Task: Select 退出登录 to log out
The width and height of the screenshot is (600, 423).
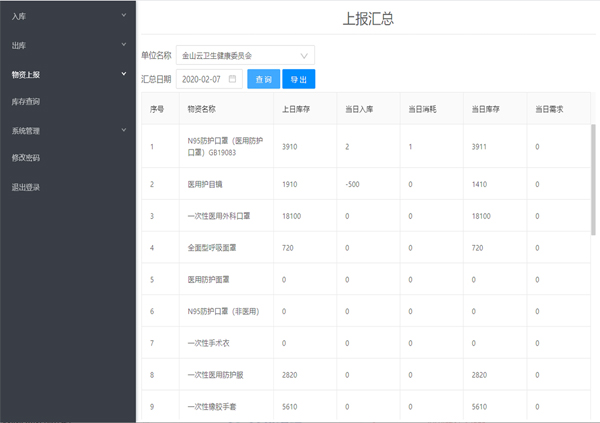Action: point(26,187)
